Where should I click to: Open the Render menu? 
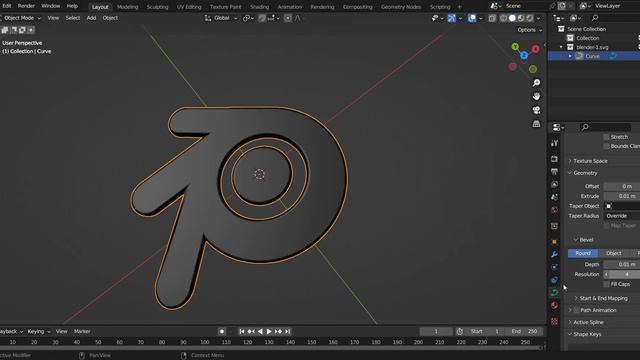click(x=26, y=6)
